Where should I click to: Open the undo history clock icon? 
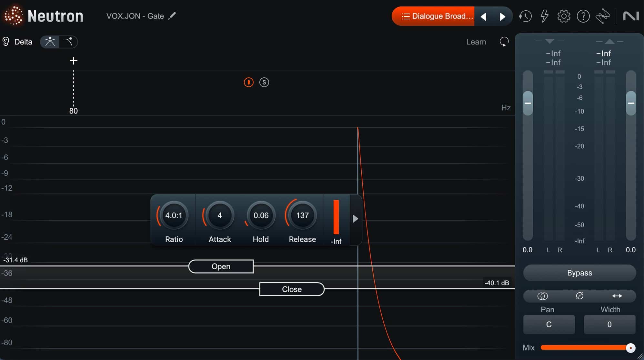525,16
